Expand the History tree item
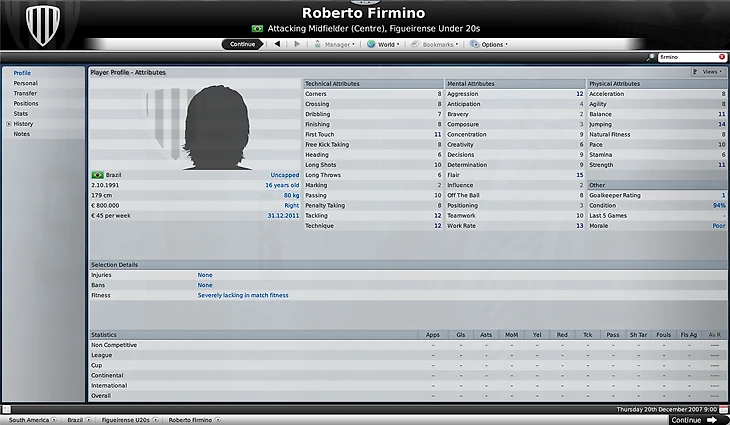Screen dimensions: 730x425 (8, 124)
